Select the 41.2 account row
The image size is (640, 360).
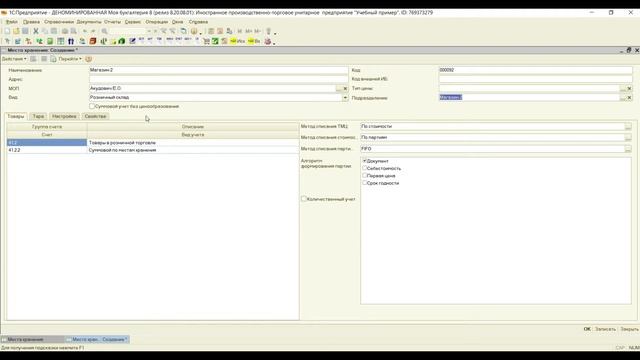(153, 142)
